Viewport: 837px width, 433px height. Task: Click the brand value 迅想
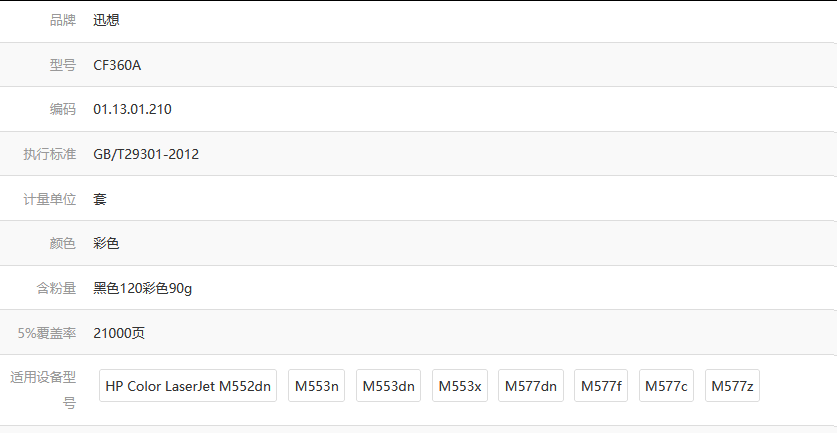coord(106,20)
